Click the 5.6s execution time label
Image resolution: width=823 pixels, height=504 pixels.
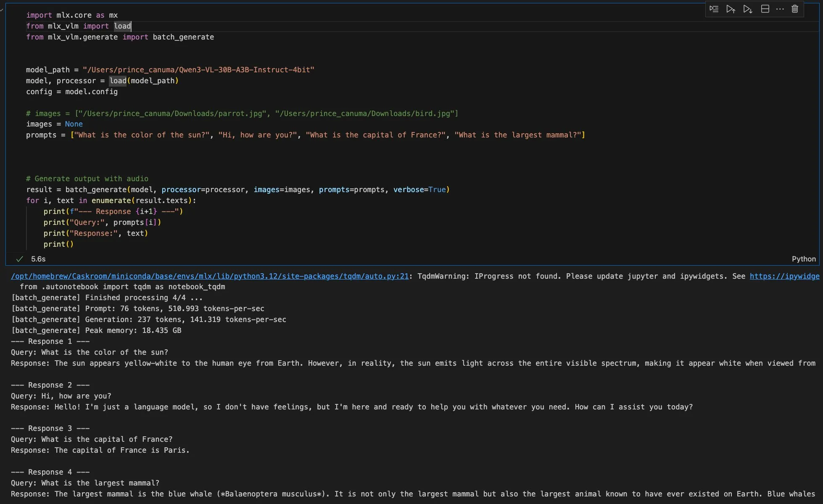point(38,259)
